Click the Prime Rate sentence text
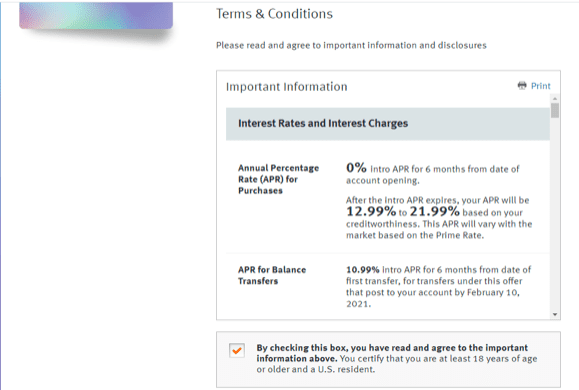 point(439,230)
